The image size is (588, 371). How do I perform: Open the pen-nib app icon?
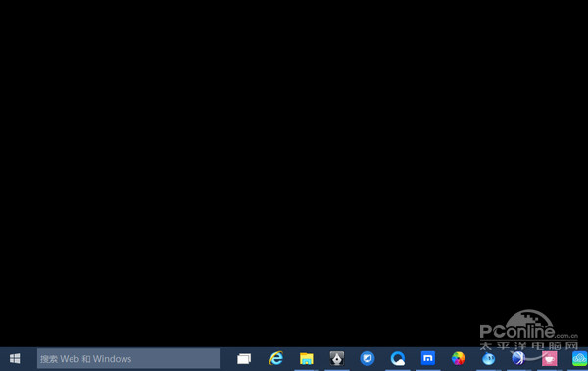coord(337,358)
